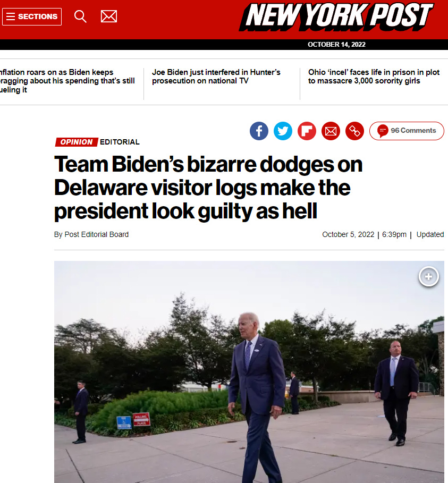Viewport: 448px width, 483px height.
Task: Share article on Facebook
Action: [x=259, y=131]
